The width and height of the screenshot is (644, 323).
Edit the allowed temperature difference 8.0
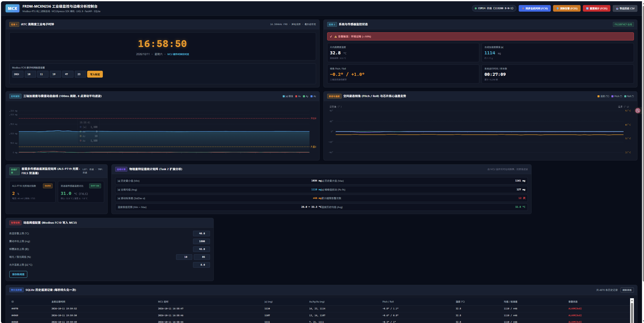point(201,265)
